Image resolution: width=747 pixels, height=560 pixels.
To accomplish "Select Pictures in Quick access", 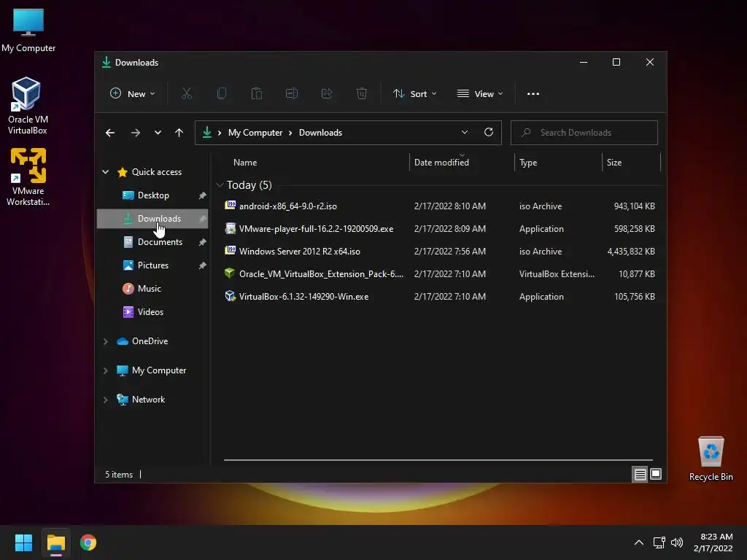I will pyautogui.click(x=152, y=265).
